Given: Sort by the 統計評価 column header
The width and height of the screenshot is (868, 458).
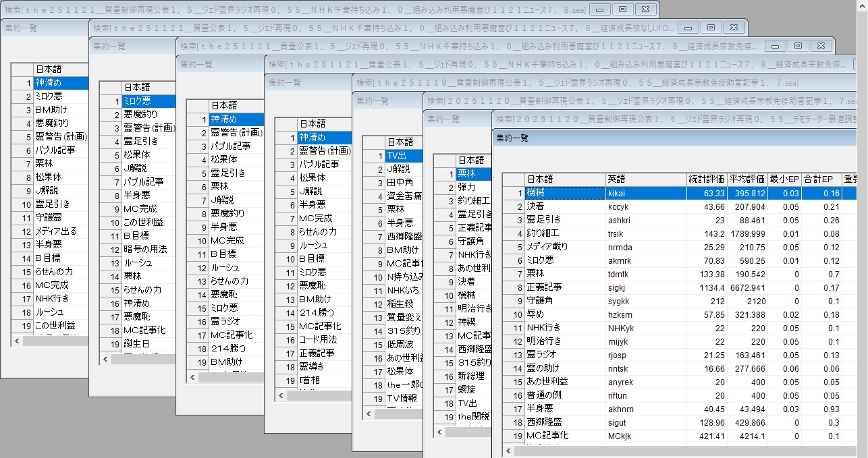Looking at the screenshot, I should (x=706, y=179).
